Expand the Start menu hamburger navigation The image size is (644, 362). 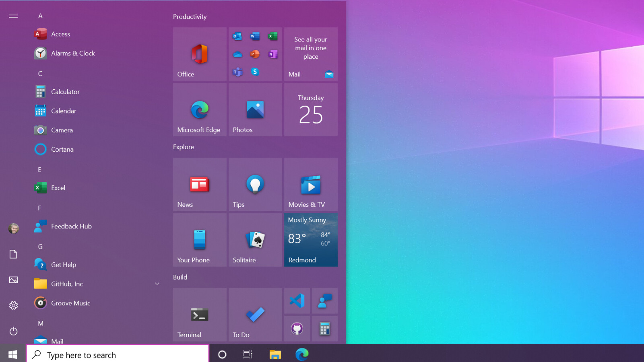coord(13,16)
